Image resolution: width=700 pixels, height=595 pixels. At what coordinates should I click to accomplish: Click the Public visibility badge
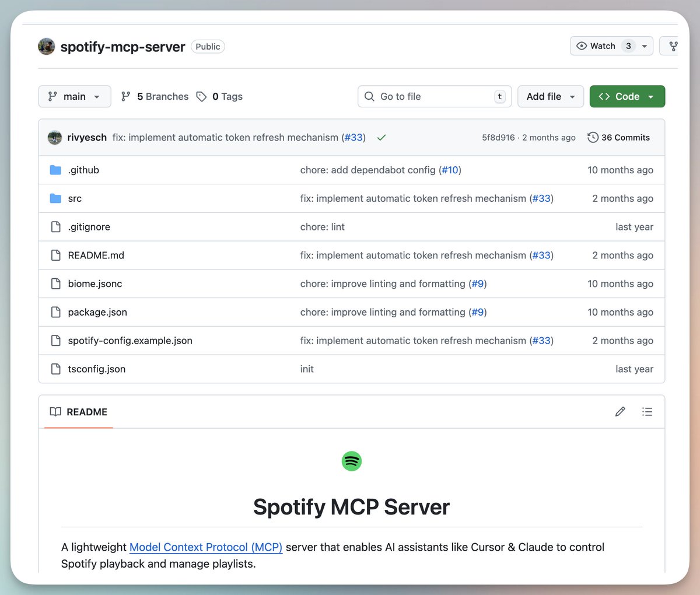[208, 47]
